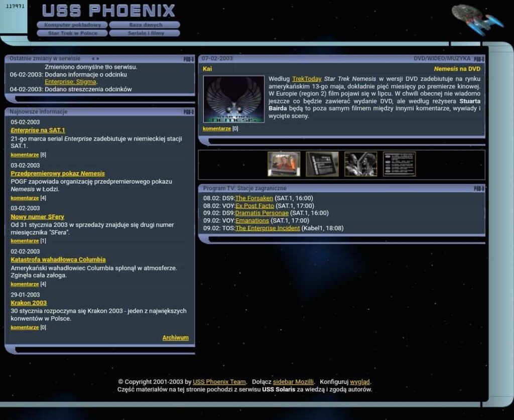
Task: Open the Star Trek Nemesis poster image
Action: [x=233, y=99]
